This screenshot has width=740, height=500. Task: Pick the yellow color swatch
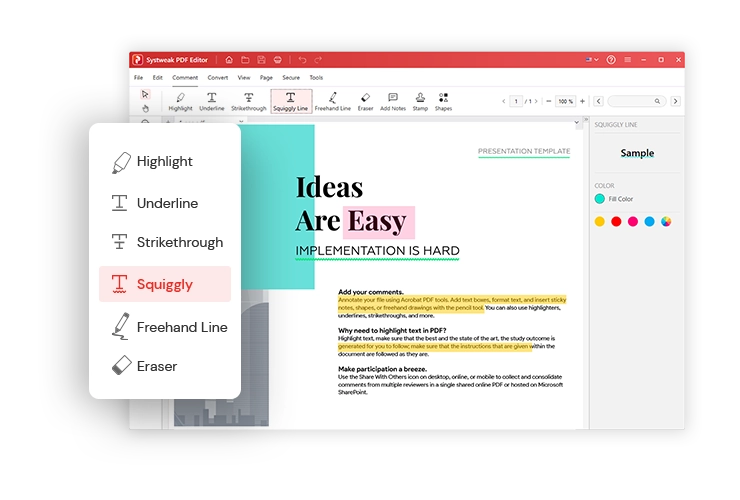pos(599,221)
